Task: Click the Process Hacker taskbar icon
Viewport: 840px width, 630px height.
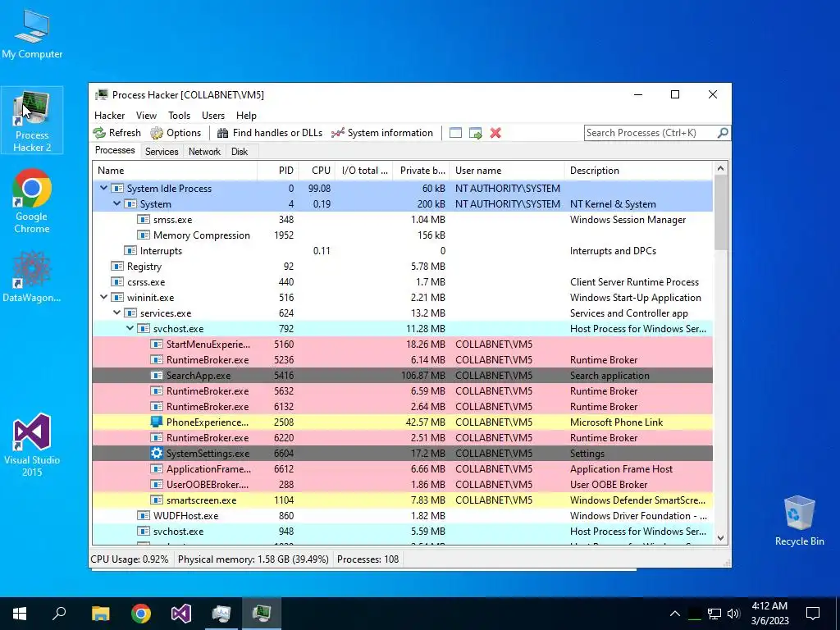Action: pos(262,614)
